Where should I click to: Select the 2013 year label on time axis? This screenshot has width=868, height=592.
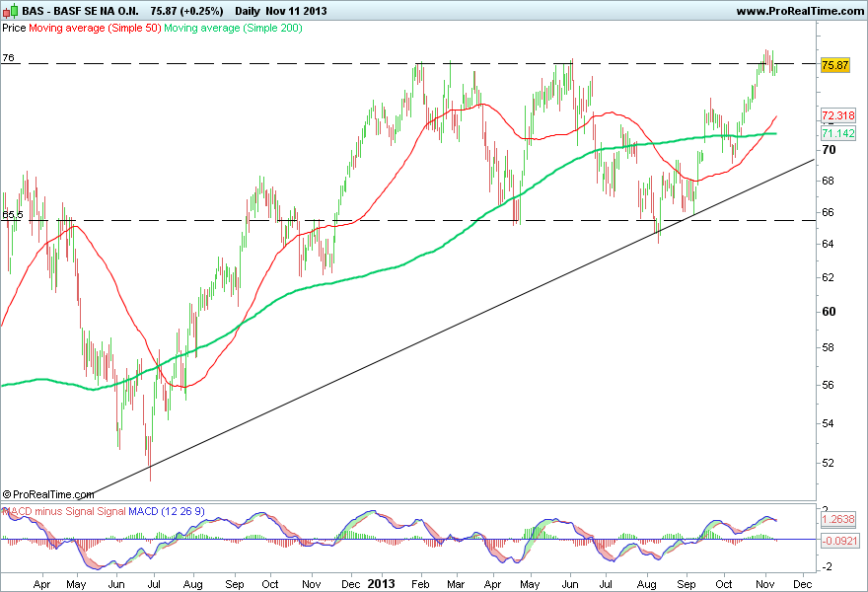click(382, 584)
